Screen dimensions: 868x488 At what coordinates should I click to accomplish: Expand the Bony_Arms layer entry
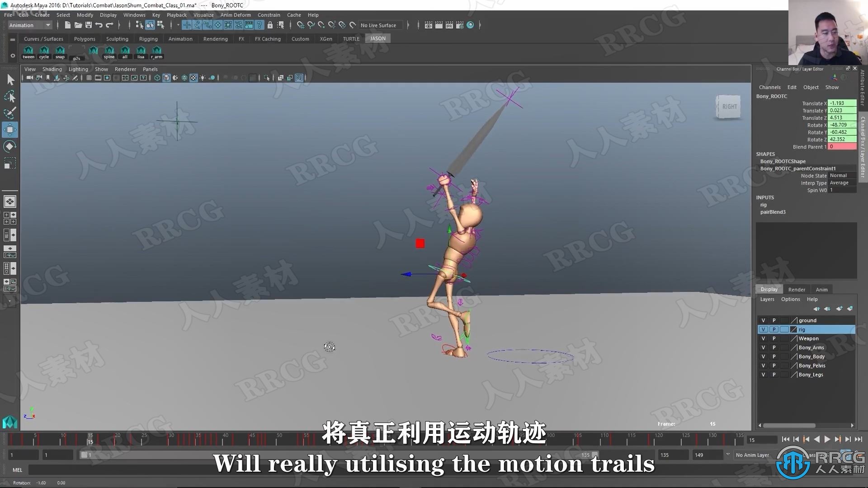point(812,347)
